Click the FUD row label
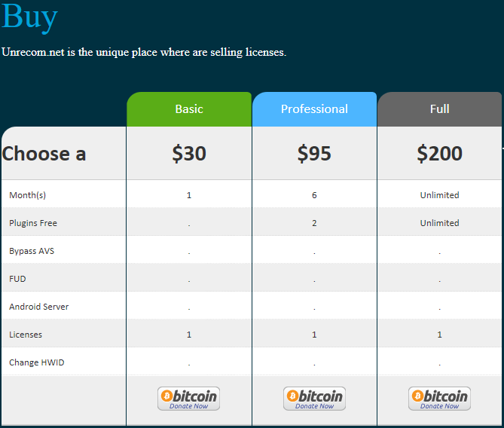504x428 pixels. pyautogui.click(x=17, y=279)
